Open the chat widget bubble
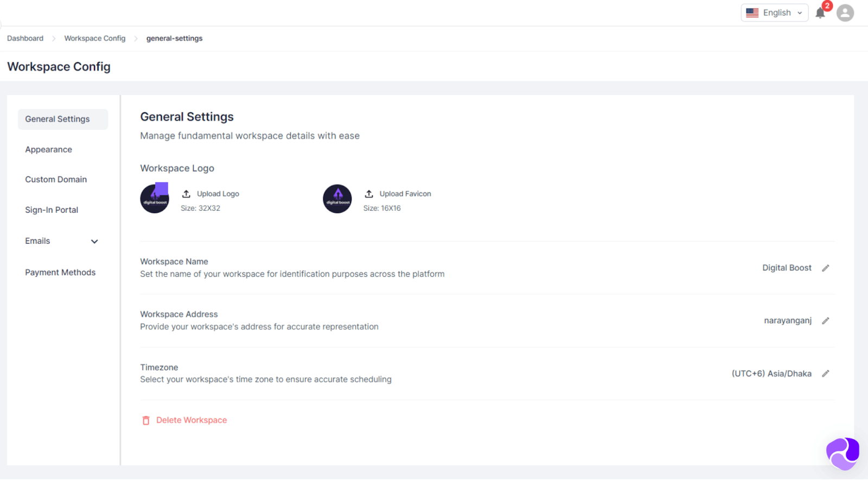868x480 pixels. tap(843, 453)
